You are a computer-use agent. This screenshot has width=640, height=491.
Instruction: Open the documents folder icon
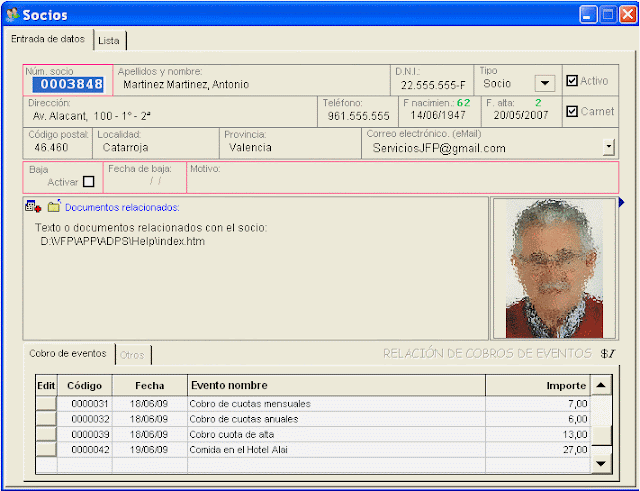(x=54, y=206)
